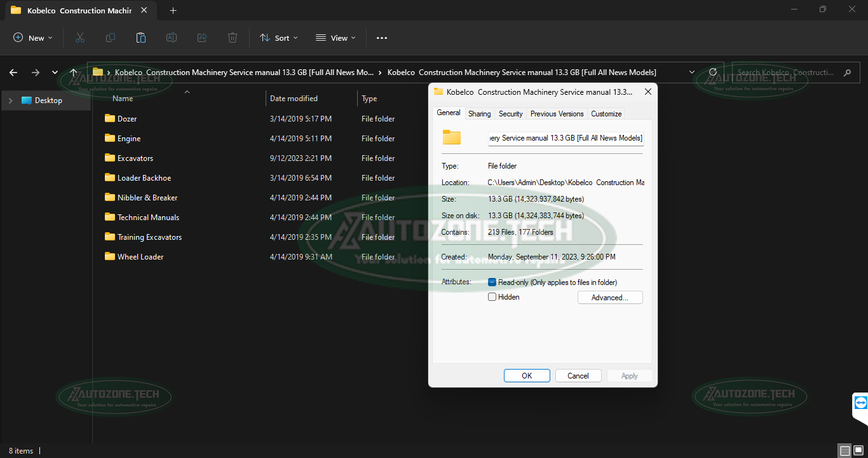Click the Advanced... button
868x458 pixels.
pyautogui.click(x=609, y=298)
